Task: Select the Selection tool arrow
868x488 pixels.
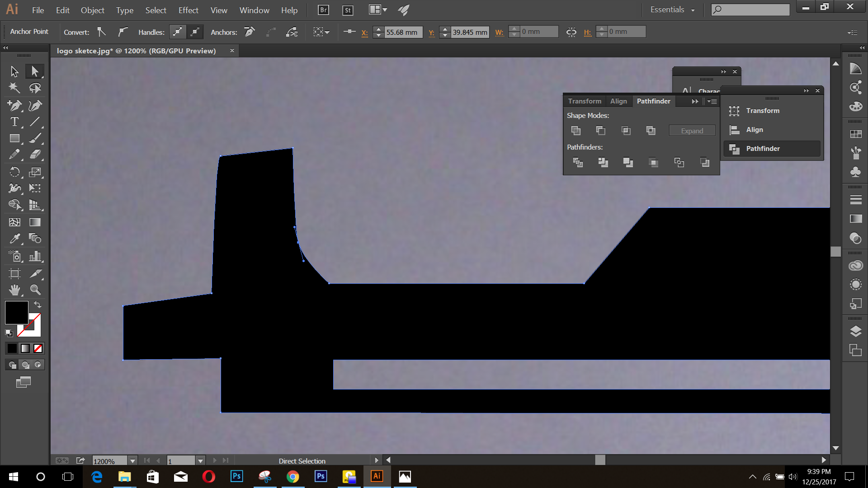Action: [14, 71]
